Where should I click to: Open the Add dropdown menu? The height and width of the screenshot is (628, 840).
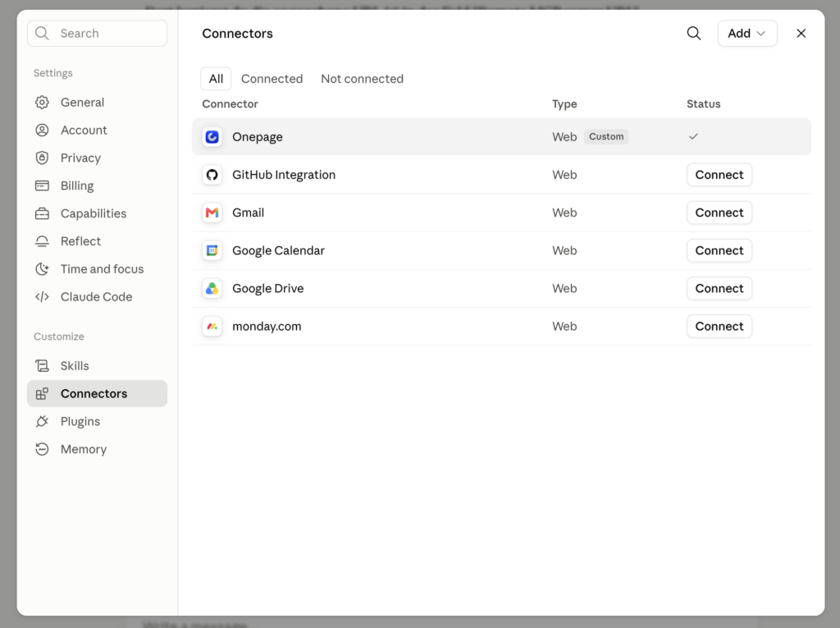pos(746,34)
